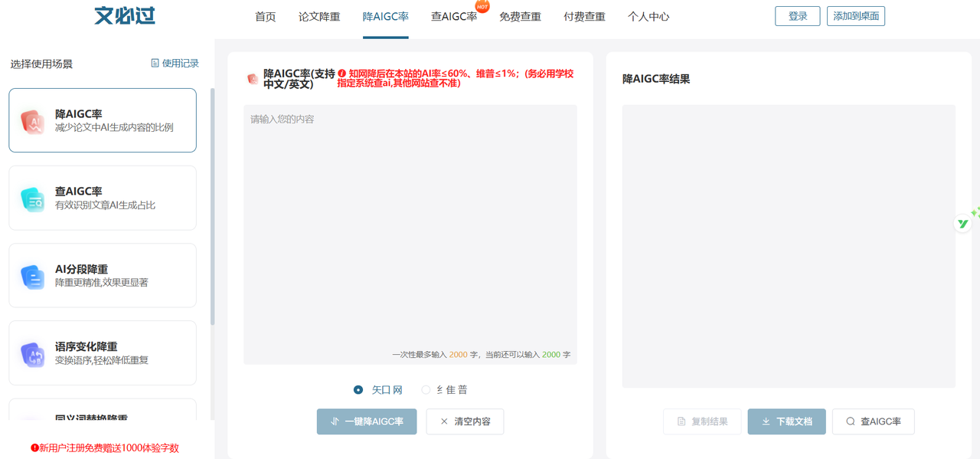Open the 查AIGC率 nav tab
The width and height of the screenshot is (980, 459).
[x=453, y=16]
